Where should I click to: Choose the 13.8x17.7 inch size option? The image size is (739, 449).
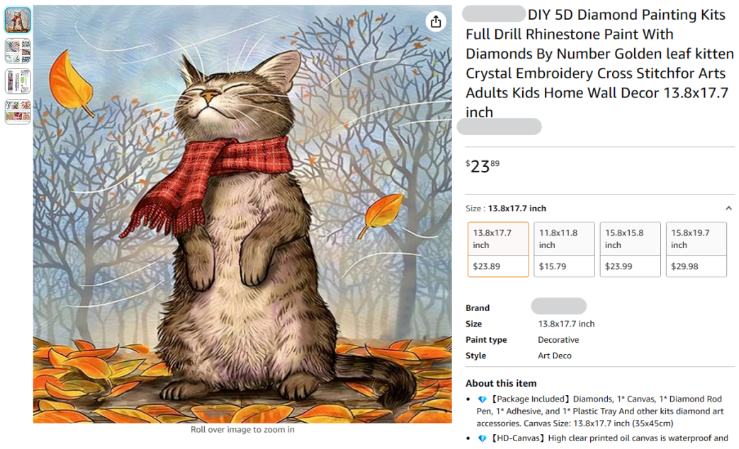pos(498,249)
